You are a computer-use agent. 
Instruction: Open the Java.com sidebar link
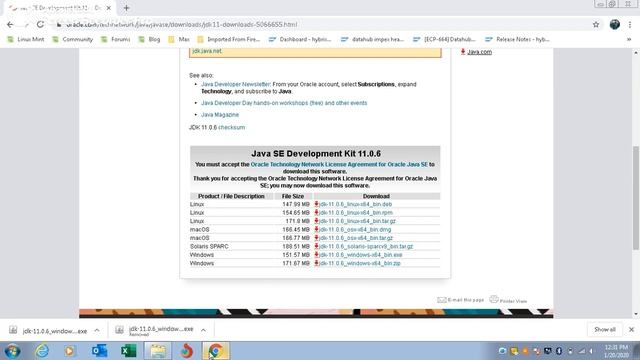point(479,52)
